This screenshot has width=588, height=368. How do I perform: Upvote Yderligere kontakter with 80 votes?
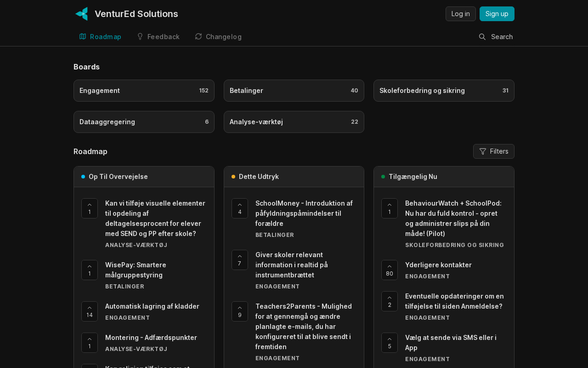click(390, 270)
